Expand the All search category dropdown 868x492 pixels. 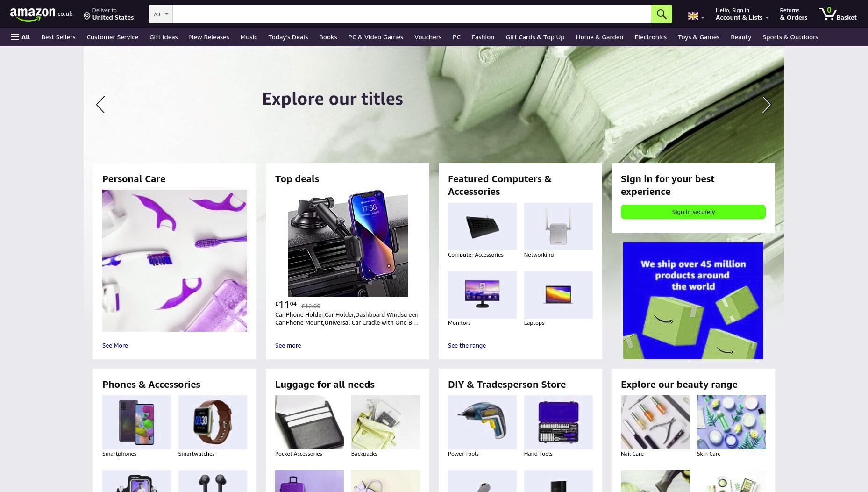click(x=161, y=14)
